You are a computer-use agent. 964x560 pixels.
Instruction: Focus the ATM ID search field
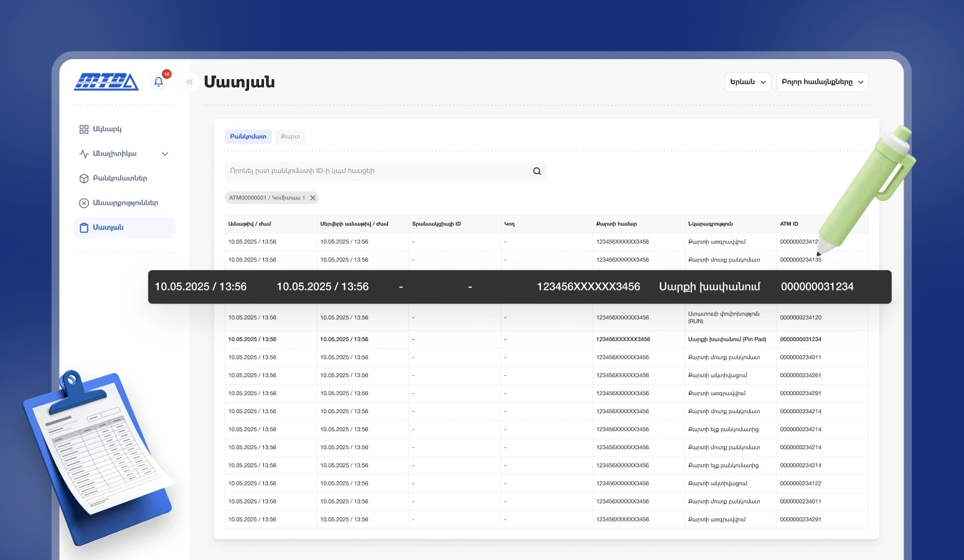point(385,171)
